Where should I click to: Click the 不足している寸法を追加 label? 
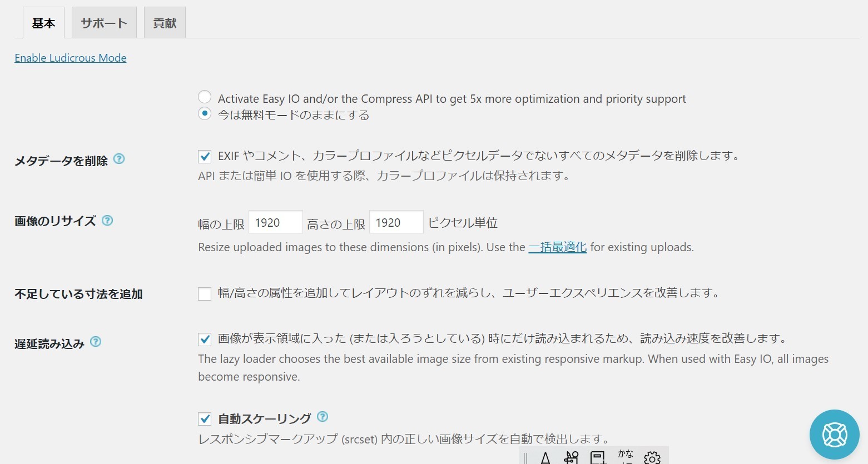78,294
